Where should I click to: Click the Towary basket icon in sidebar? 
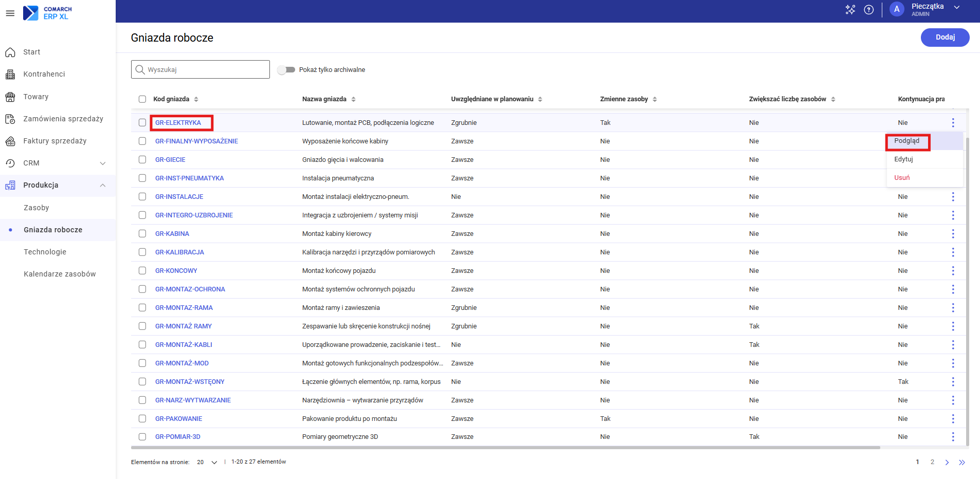tap(10, 97)
